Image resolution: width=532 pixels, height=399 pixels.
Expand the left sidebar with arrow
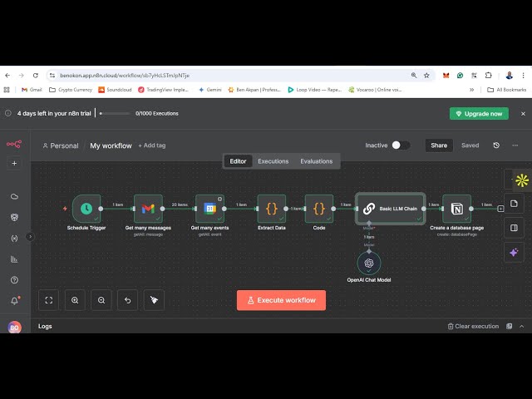coord(30,236)
